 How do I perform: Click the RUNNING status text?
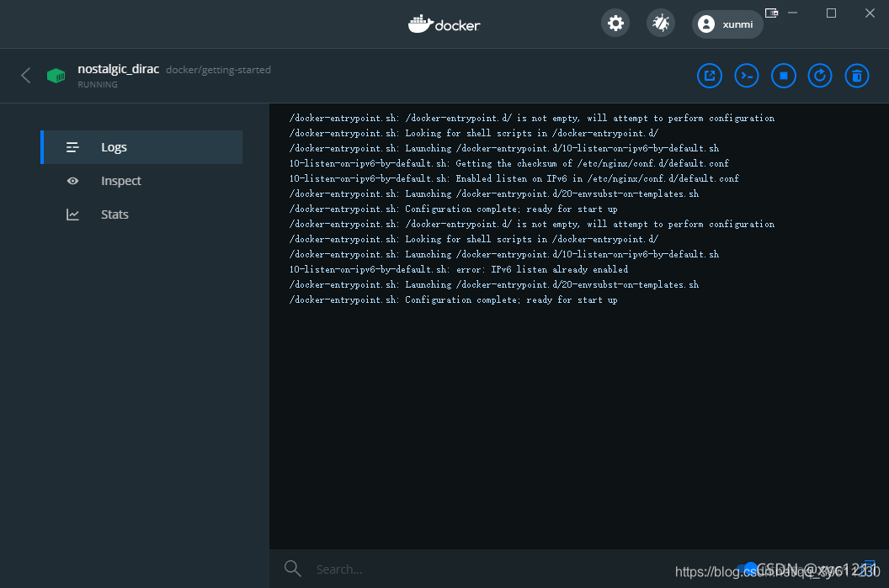coord(98,84)
